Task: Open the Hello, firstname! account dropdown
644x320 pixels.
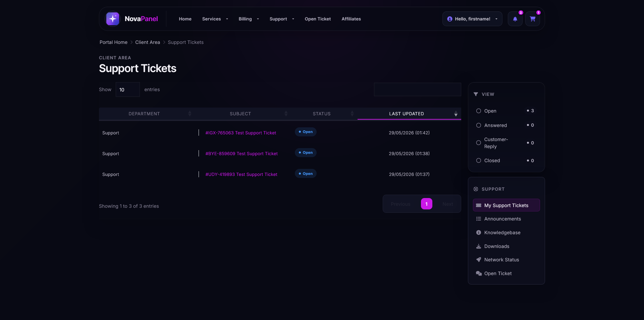Action: click(472, 19)
